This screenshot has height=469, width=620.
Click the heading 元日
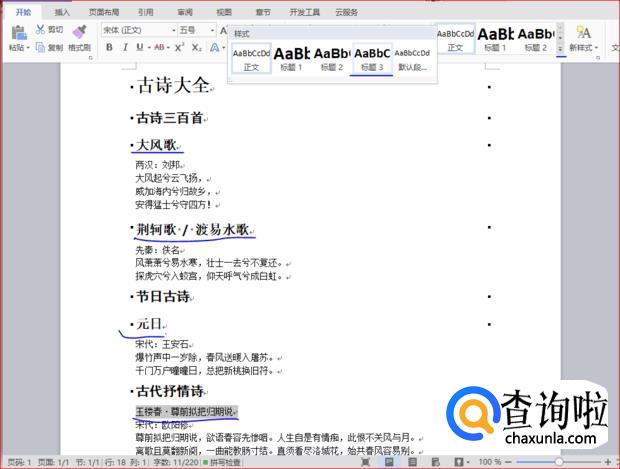[149, 324]
